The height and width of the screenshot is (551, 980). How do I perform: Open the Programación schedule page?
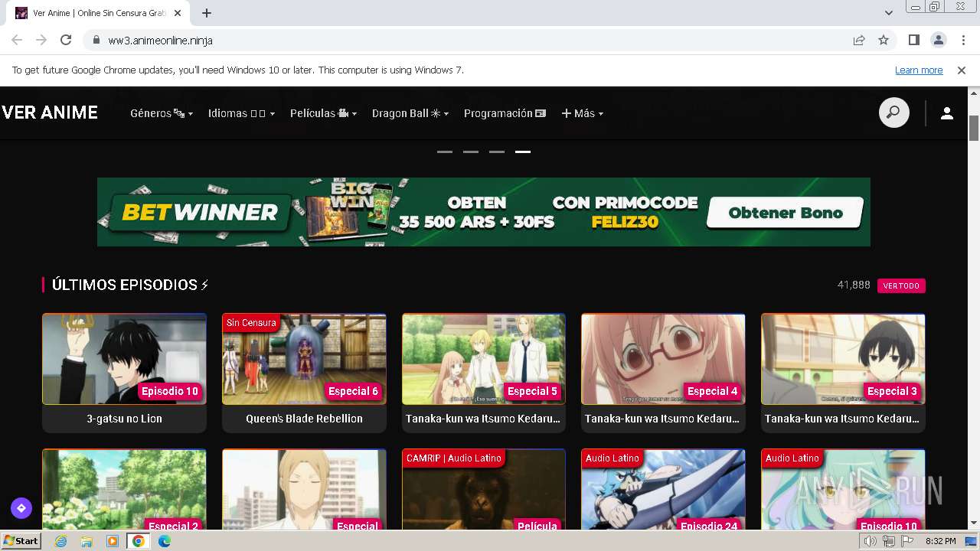pos(505,113)
